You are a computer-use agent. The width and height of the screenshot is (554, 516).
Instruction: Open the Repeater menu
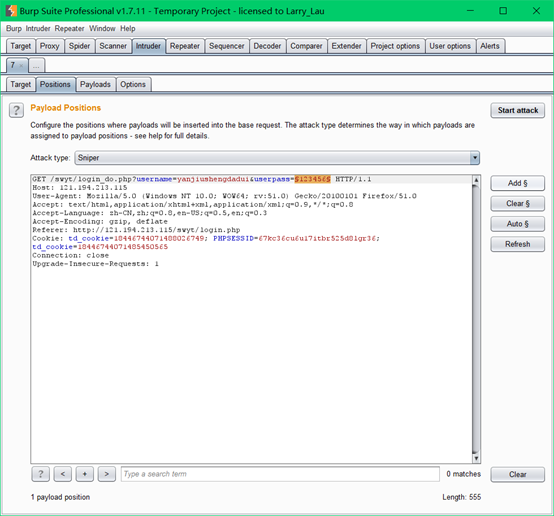point(69,29)
